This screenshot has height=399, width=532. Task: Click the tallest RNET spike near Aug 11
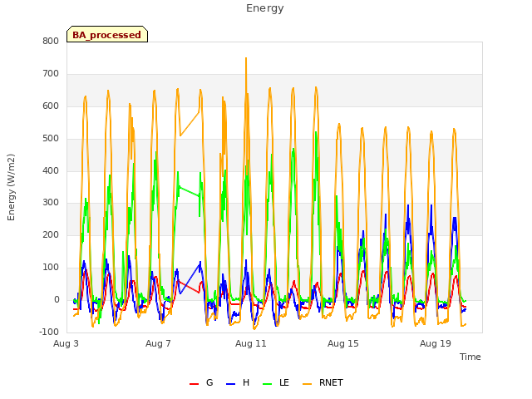coord(246,58)
